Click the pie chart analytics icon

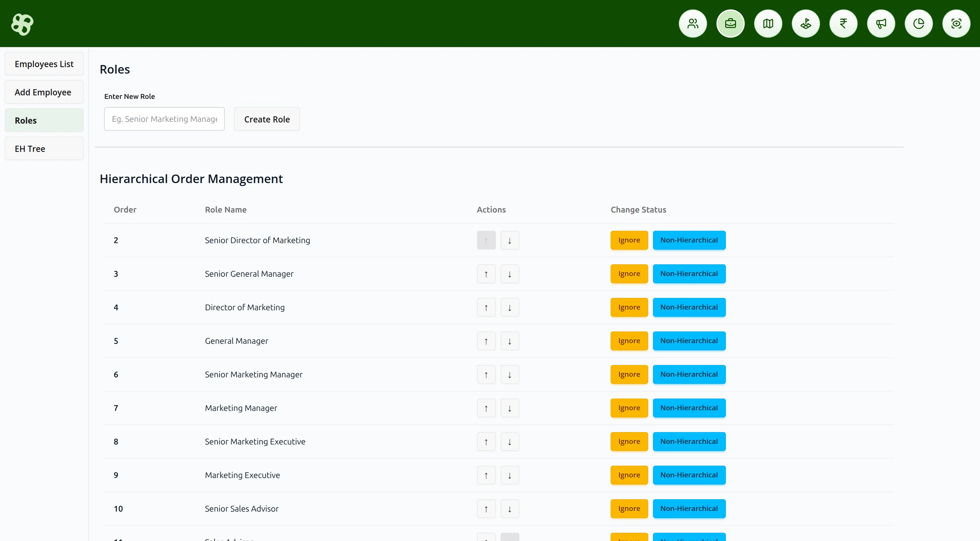point(919,23)
